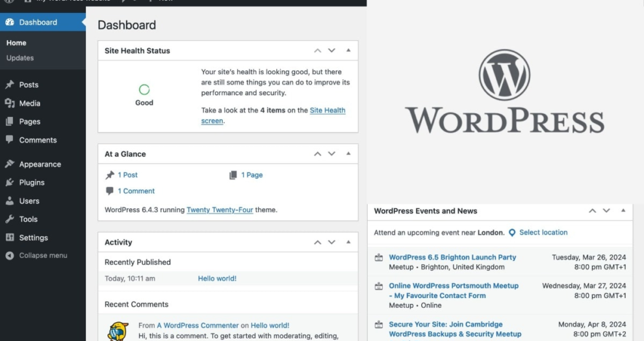Click pushpin icon beside 1 Post
The image size is (644, 341).
click(x=110, y=175)
